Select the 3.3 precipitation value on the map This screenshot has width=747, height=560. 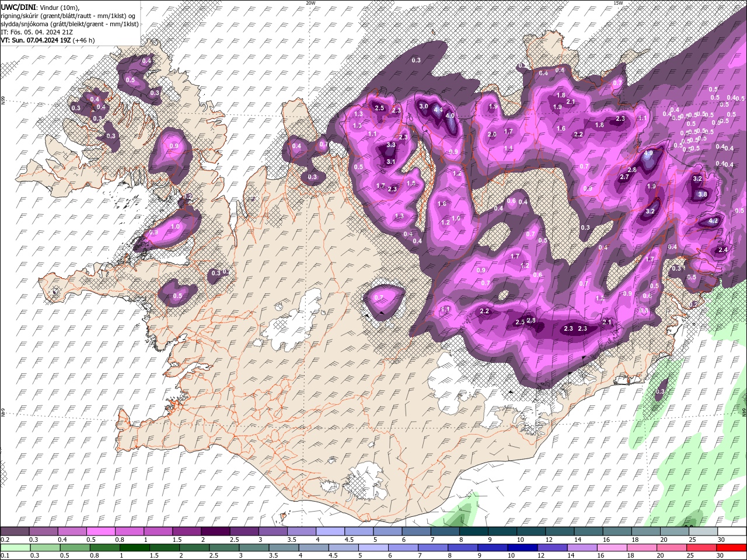[391, 145]
